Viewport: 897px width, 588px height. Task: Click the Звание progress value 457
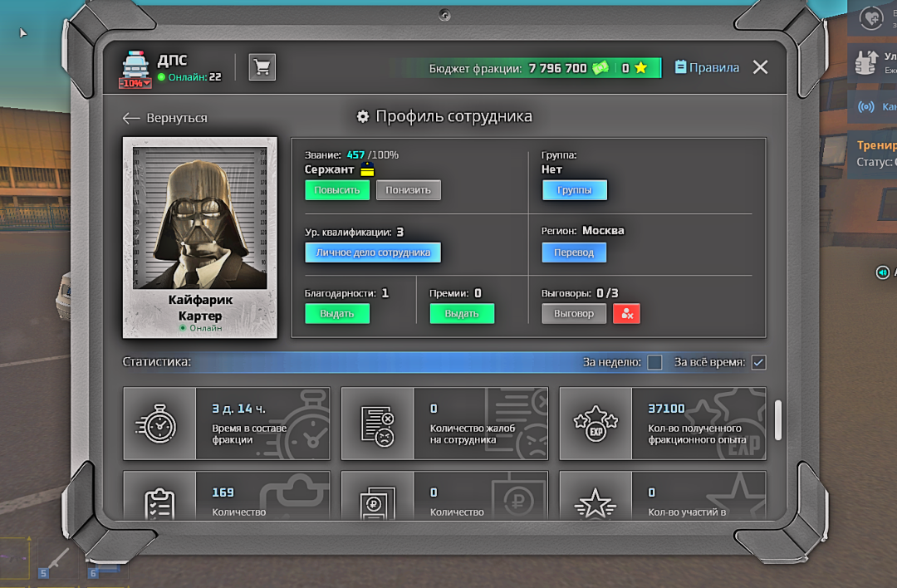355,155
